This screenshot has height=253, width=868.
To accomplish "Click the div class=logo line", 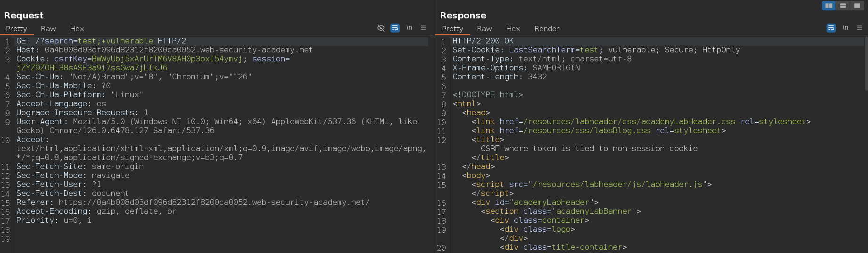I will 537,229.
